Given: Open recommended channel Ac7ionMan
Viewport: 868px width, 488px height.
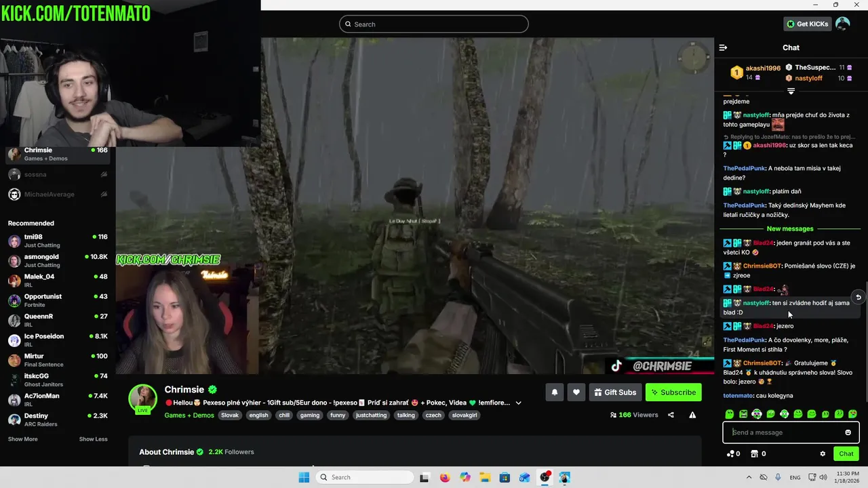Looking at the screenshot, I should pos(58,400).
